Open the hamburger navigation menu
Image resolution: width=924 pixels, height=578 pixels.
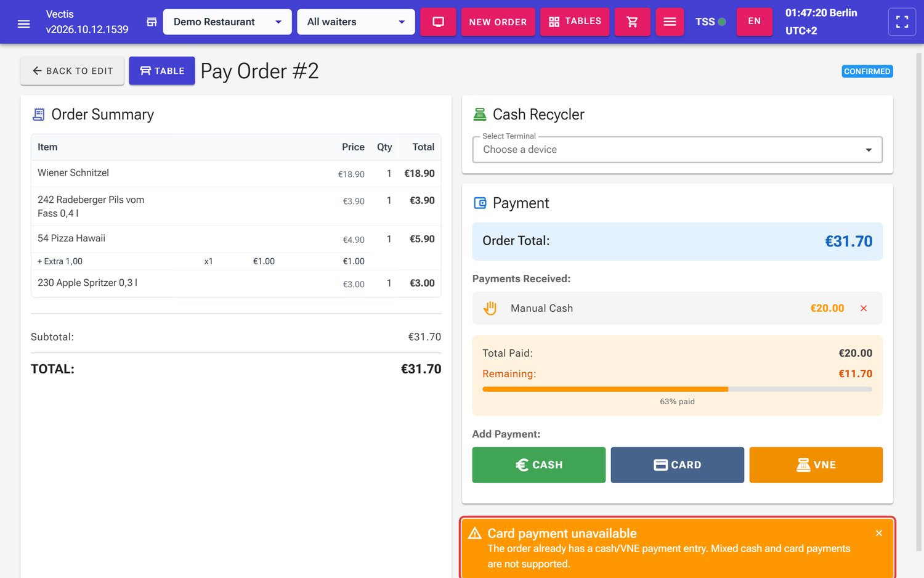click(x=24, y=23)
